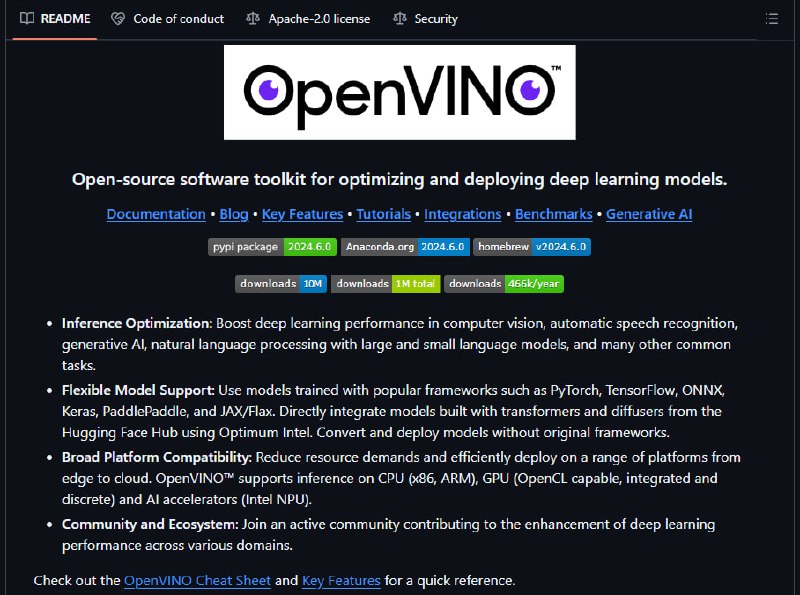This screenshot has height=595, width=800.
Task: Click the Anaconda.org 2024.6.0 badge
Action: [405, 247]
